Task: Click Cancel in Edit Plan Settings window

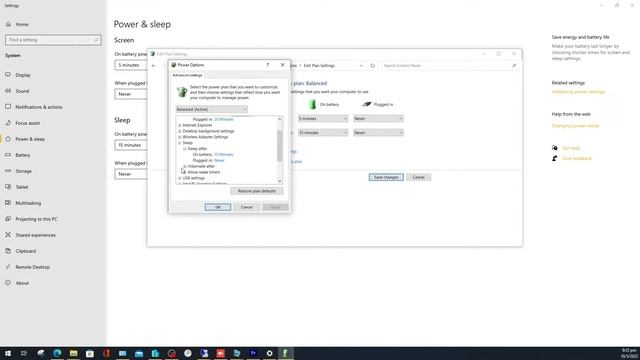Action: click(418, 178)
